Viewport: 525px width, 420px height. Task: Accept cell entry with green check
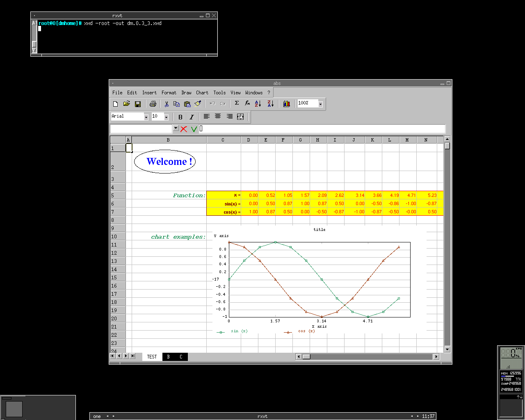tap(194, 129)
